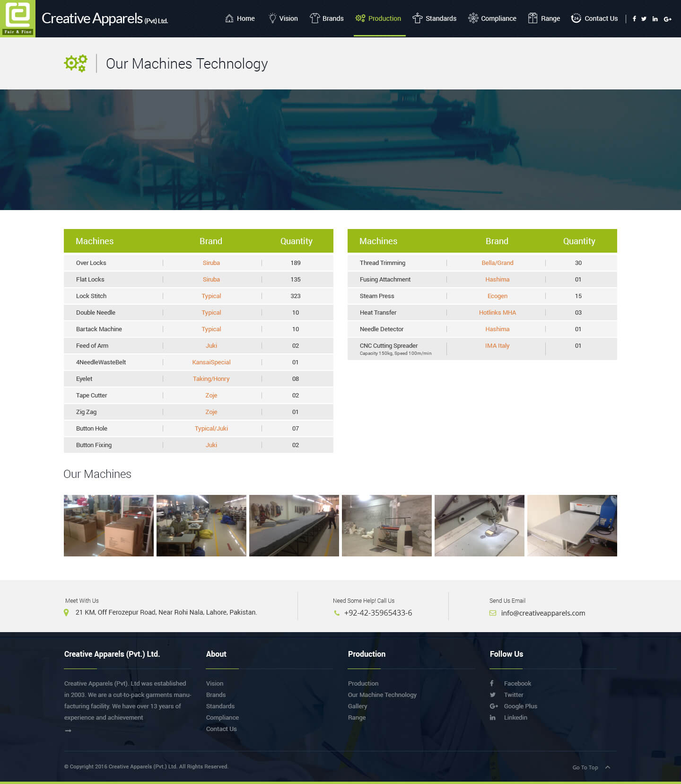Open the sewing floor workers thumbnail
This screenshot has width=681, height=784.
201,526
